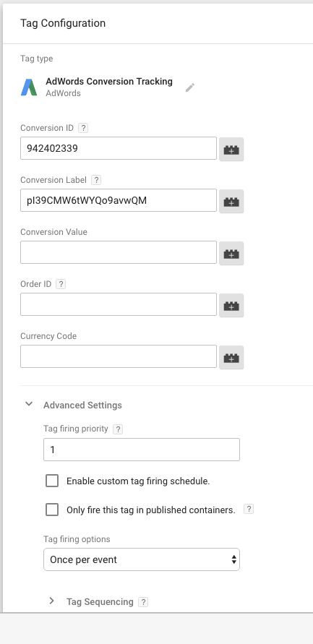This screenshot has height=644, width=313.
Task: Open help icon beside published containers option
Action: [x=249, y=510]
